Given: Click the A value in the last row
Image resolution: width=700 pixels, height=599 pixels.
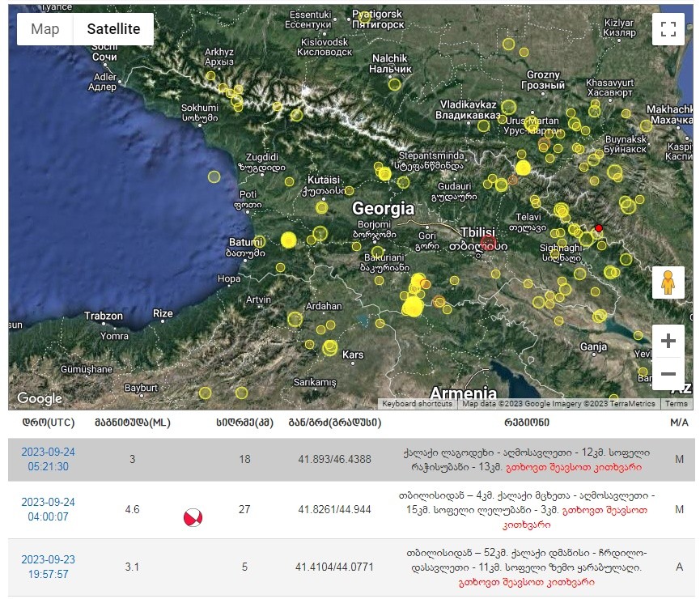Looking at the screenshot, I should 679,567.
